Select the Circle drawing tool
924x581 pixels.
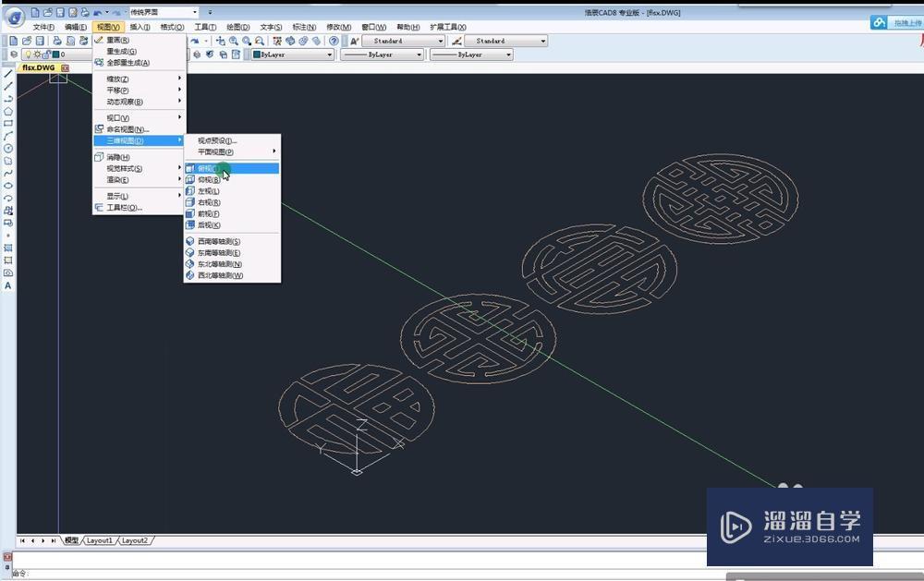pyautogui.click(x=8, y=148)
